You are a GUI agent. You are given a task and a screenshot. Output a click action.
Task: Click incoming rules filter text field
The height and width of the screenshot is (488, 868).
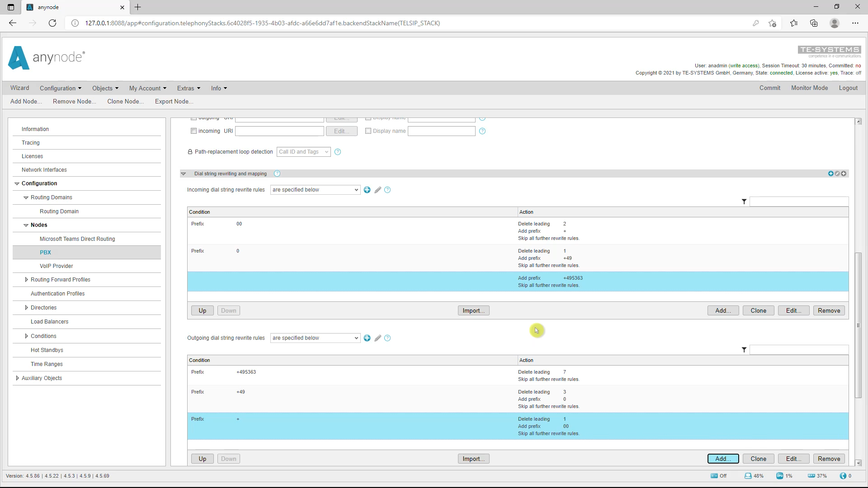coord(799,202)
